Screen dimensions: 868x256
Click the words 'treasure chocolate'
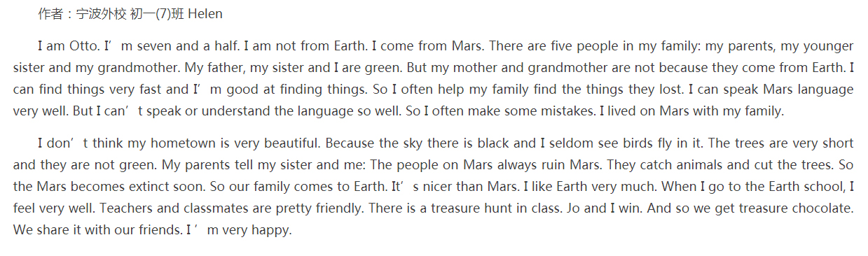click(x=797, y=208)
